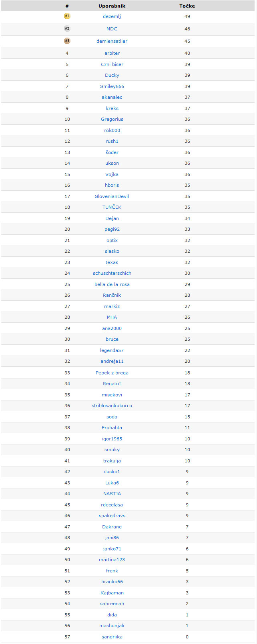The width and height of the screenshot is (257, 644).
Task: Open the TUNČEK profile link
Action: [112, 207]
